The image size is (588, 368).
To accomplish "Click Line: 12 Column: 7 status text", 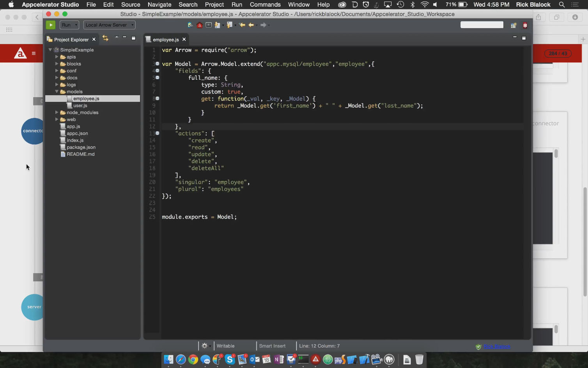I will (319, 346).
